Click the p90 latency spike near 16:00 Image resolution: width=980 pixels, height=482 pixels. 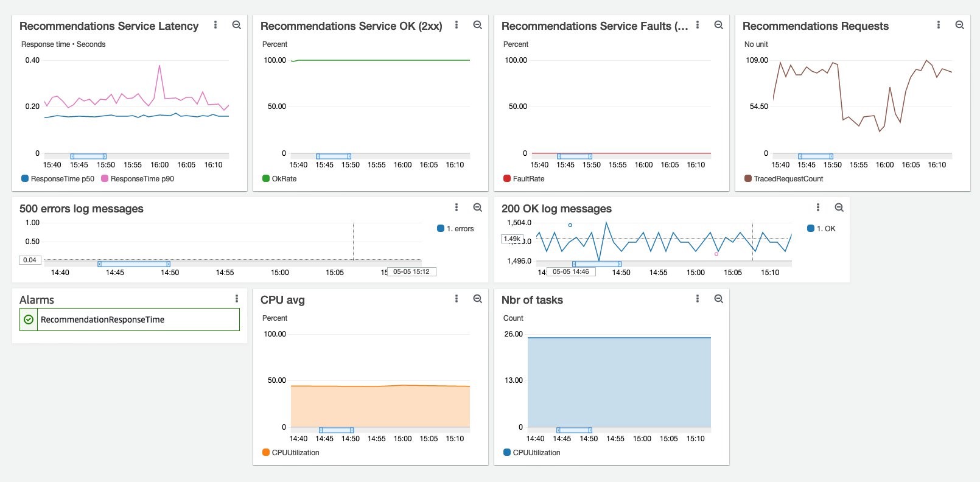[159, 66]
